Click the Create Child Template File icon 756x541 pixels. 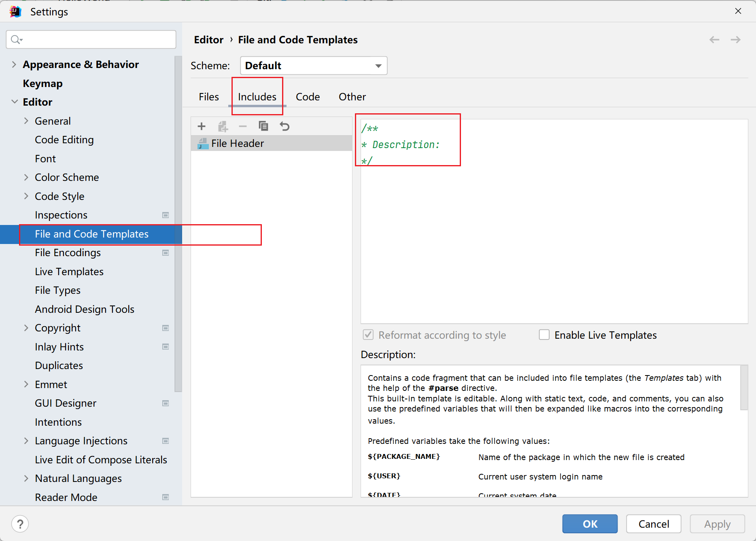click(223, 126)
